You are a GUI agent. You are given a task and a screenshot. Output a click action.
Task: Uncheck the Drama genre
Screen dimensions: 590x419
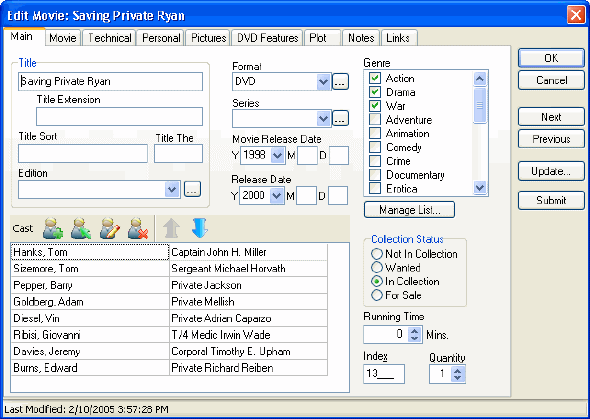click(x=374, y=92)
